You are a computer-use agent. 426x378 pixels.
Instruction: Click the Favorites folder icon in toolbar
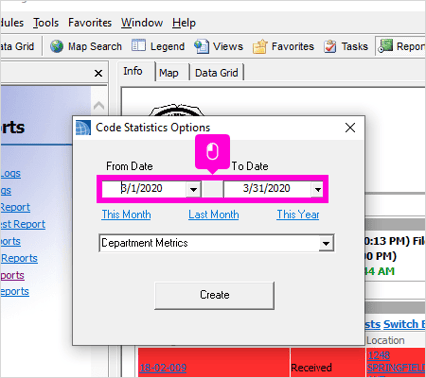260,46
